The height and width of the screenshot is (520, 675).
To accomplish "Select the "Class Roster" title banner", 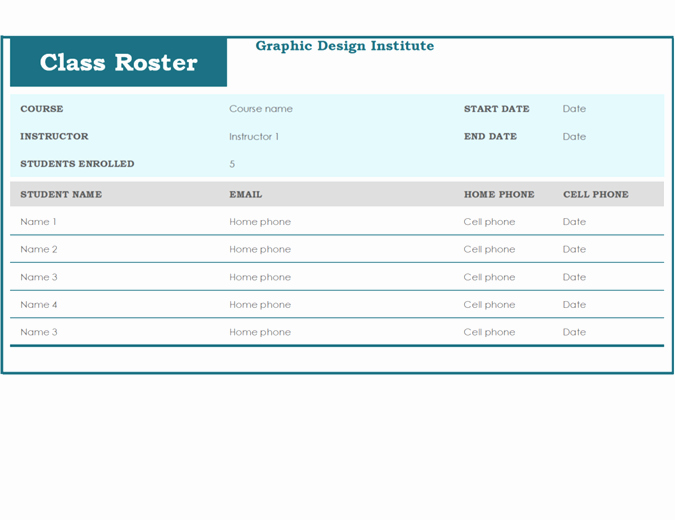I will coord(118,62).
